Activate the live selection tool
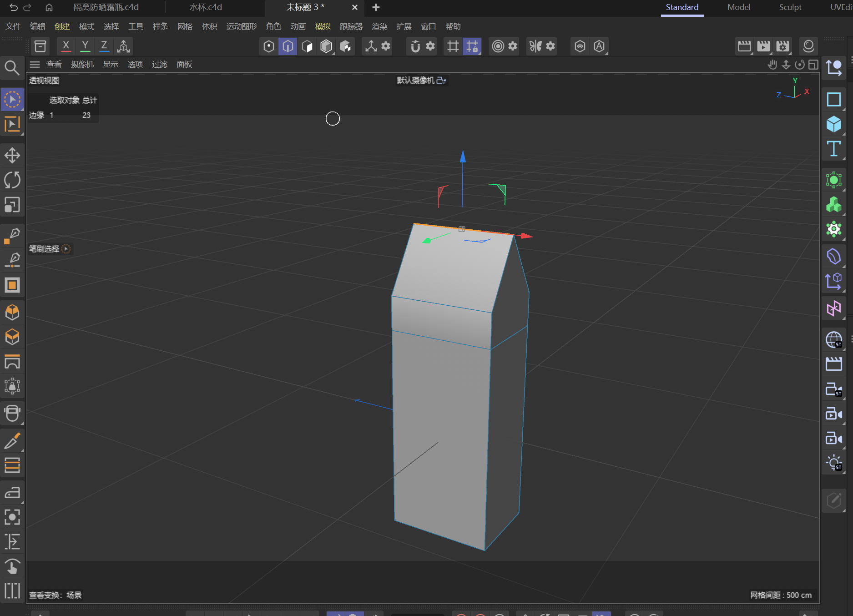The height and width of the screenshot is (616, 853). click(x=12, y=100)
